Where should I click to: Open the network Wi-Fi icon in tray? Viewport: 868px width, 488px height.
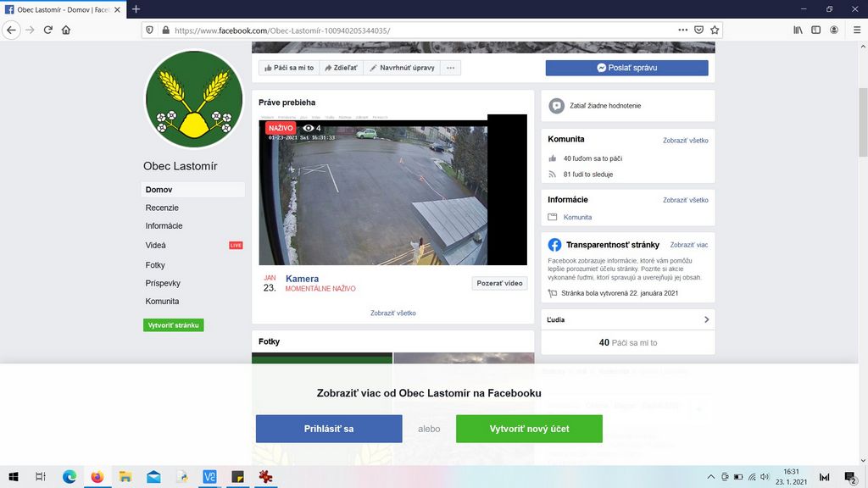pos(752,476)
